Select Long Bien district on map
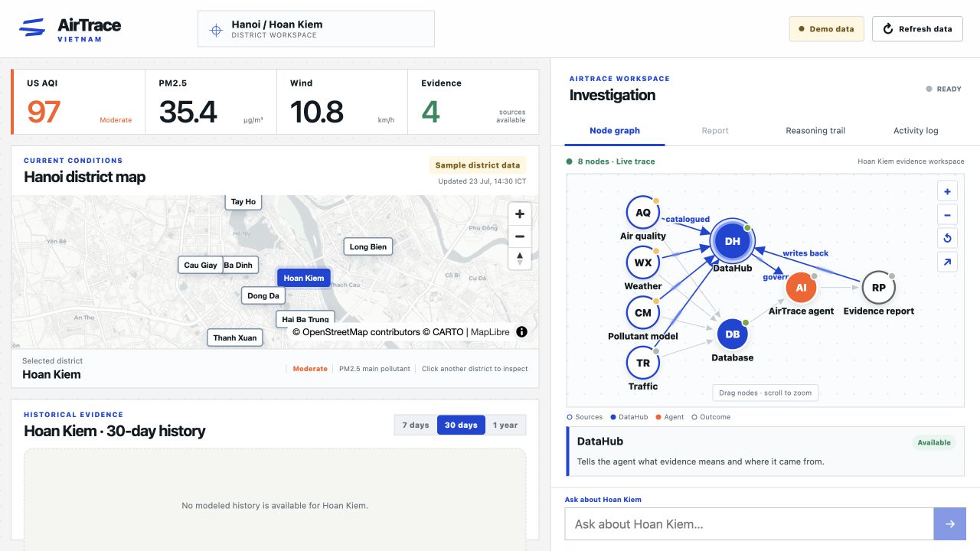The width and height of the screenshot is (980, 551). tap(368, 246)
